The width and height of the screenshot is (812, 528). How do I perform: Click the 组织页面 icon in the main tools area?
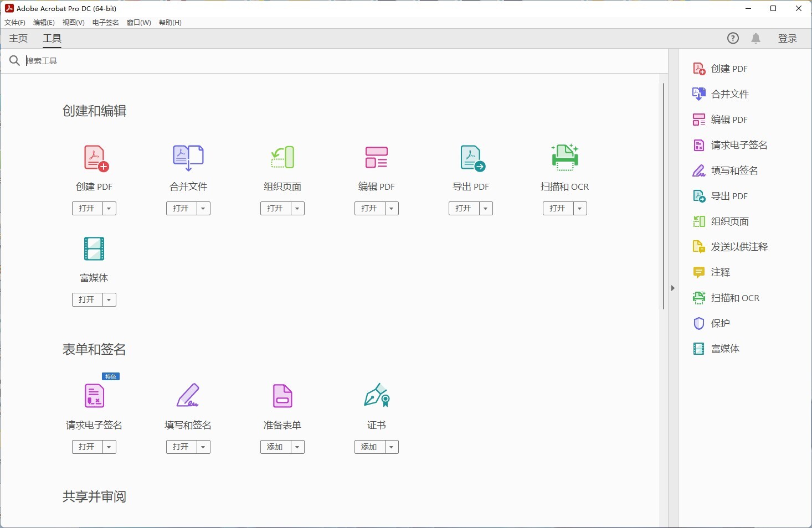tap(282, 158)
